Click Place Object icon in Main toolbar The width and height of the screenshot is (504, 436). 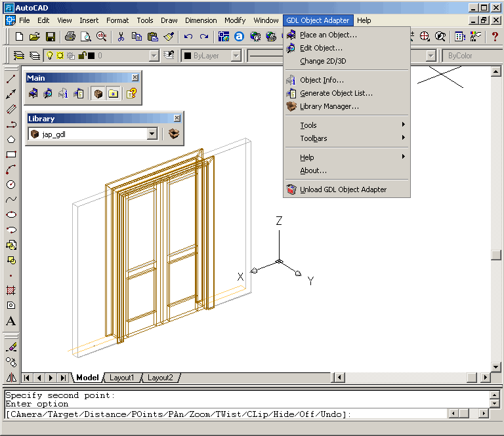pos(33,93)
